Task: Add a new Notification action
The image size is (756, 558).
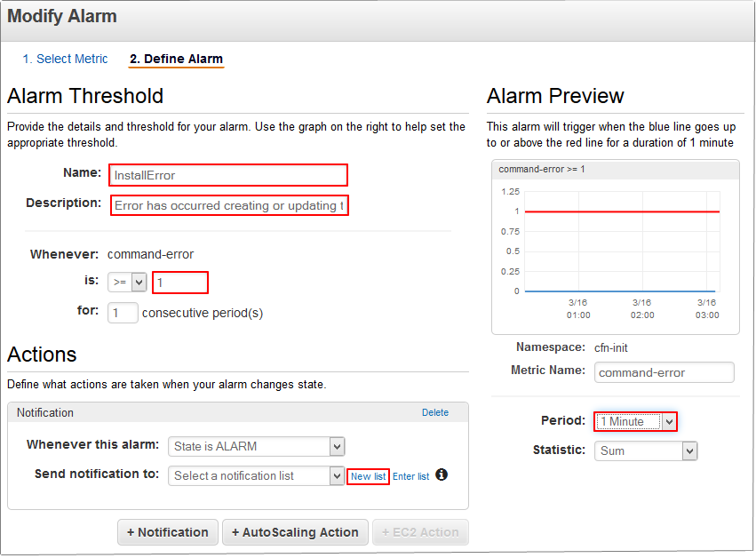Action: point(168,532)
